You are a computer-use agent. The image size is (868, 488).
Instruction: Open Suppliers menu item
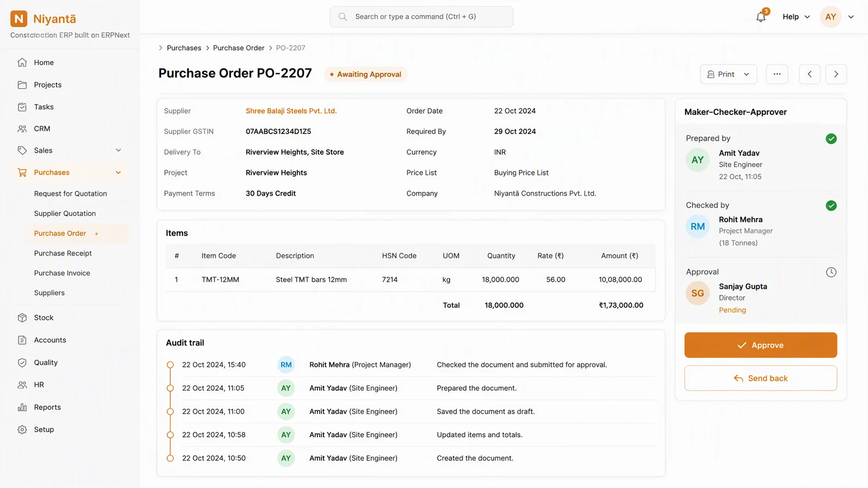coord(49,293)
